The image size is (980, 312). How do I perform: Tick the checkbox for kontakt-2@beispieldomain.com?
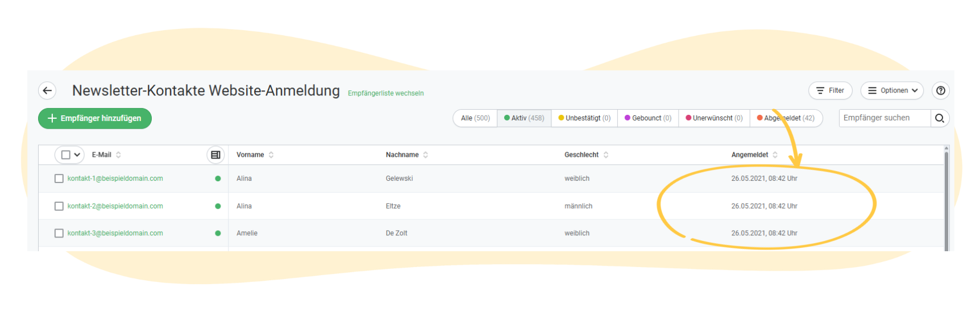coord(59,206)
